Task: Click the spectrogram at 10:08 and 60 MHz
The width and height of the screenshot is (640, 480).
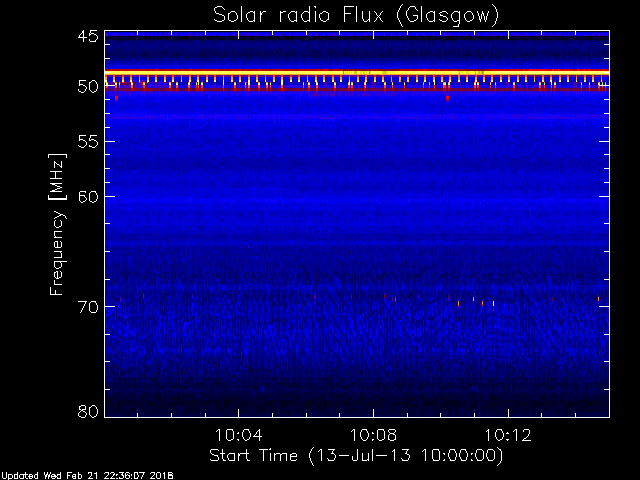Action: [x=373, y=197]
